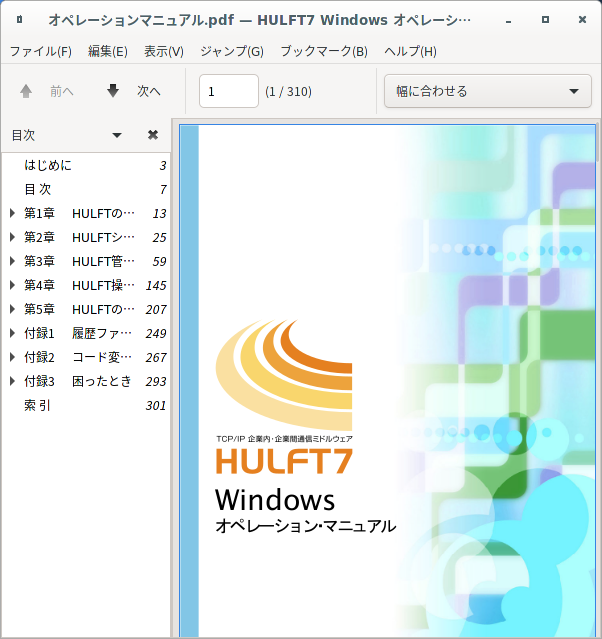
Task: Click the (1 / 310) page count text
Action: point(288,91)
